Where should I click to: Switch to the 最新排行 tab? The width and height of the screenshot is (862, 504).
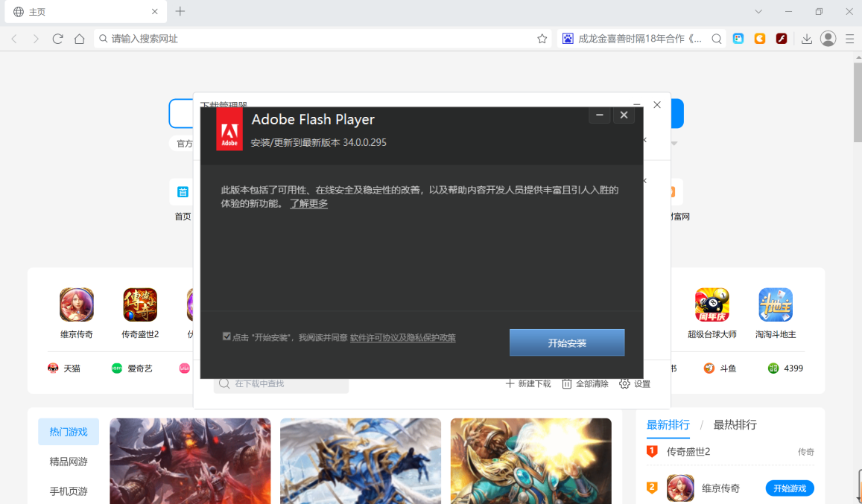(668, 424)
